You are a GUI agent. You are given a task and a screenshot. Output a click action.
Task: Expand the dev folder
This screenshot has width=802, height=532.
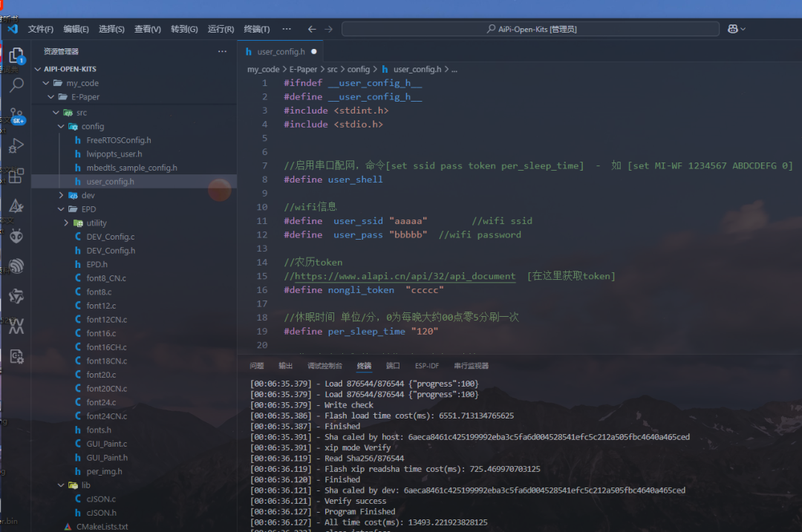coord(61,195)
